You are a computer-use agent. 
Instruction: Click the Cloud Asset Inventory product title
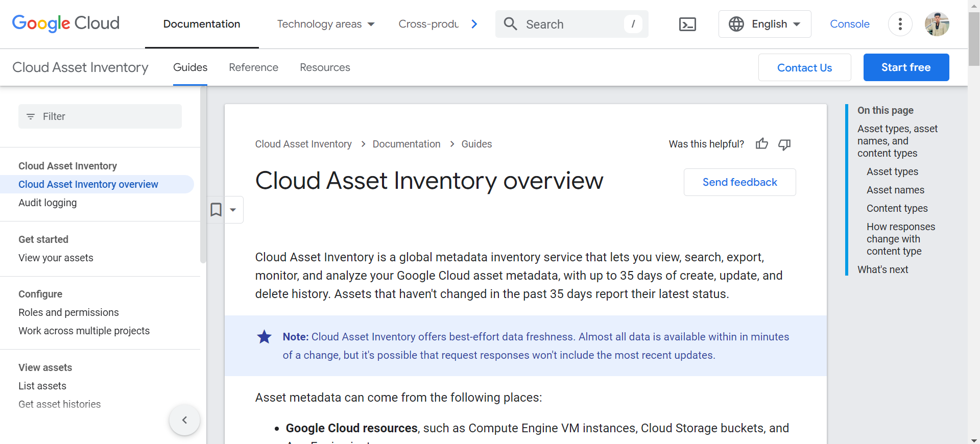(80, 67)
